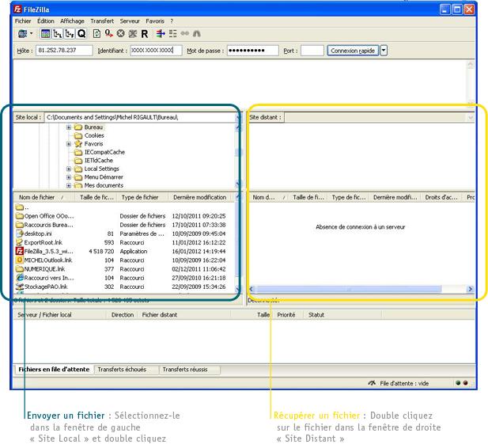Click the process queue icon

click(108, 34)
